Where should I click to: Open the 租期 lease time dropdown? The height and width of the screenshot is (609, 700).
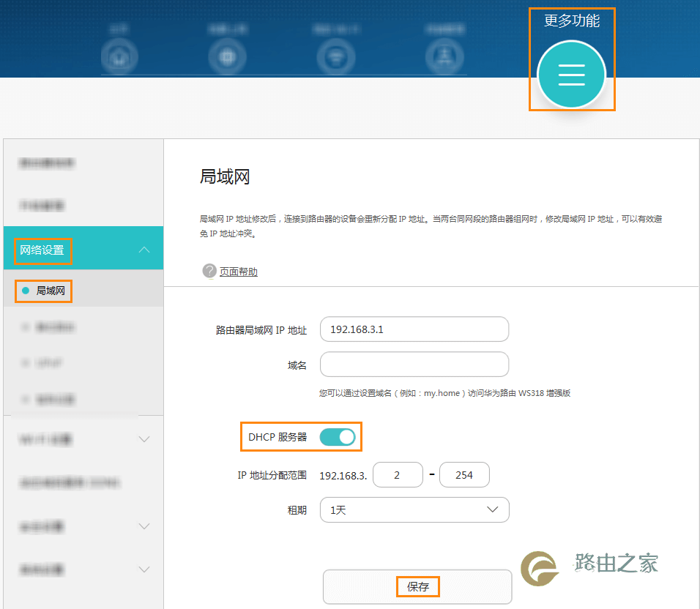(x=414, y=509)
